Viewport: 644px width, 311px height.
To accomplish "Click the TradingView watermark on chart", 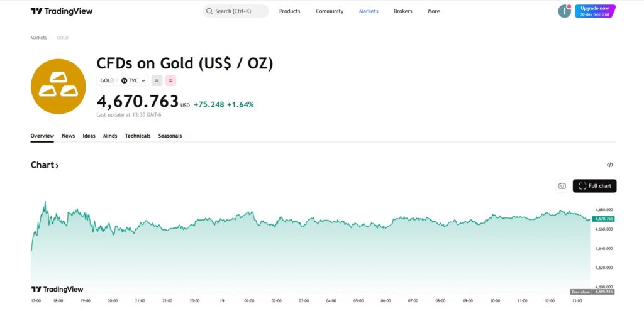I will pyautogui.click(x=57, y=290).
